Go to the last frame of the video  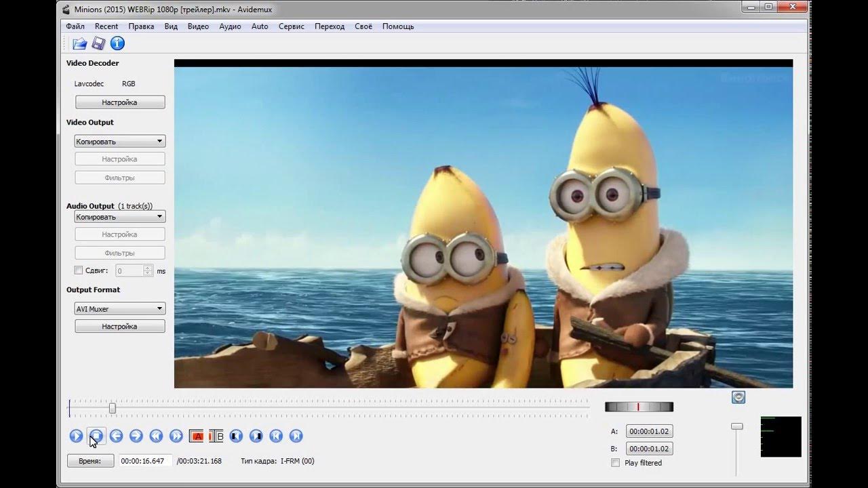pyautogui.click(x=296, y=436)
